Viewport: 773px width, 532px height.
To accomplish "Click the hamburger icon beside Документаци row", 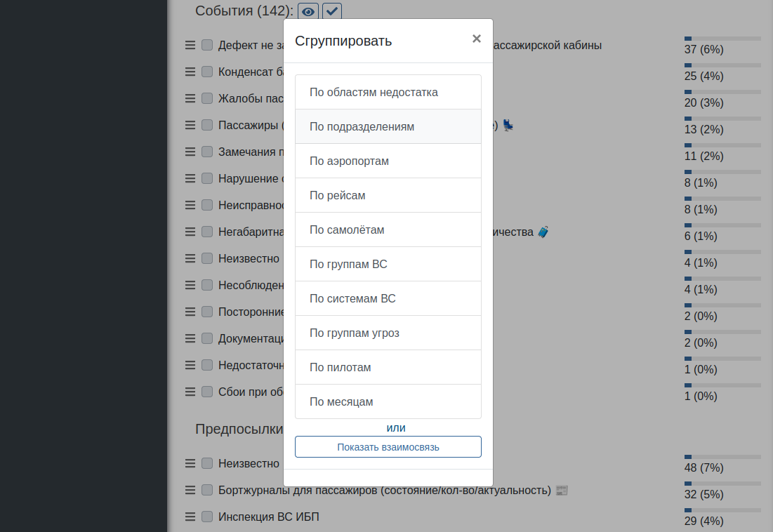I will [190, 338].
